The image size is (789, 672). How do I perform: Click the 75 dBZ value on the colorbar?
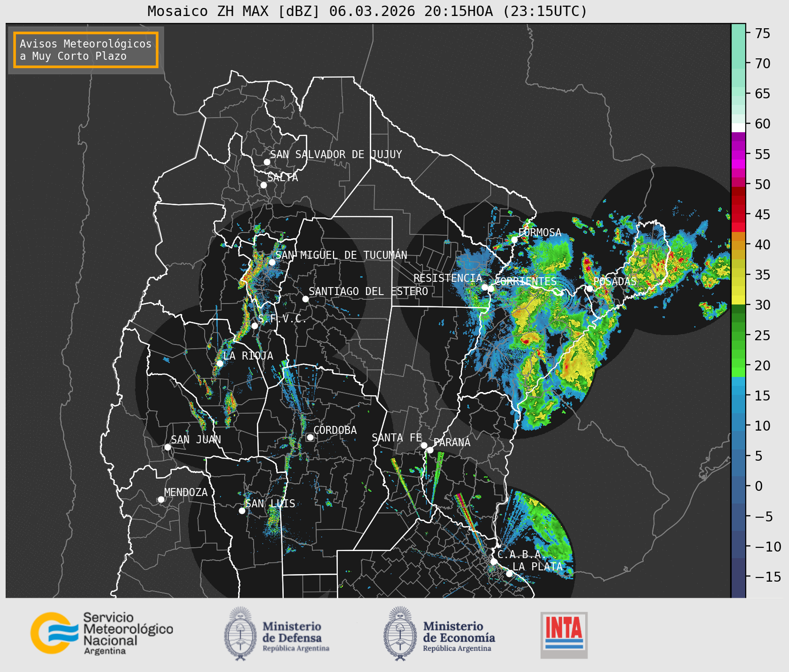tap(763, 33)
